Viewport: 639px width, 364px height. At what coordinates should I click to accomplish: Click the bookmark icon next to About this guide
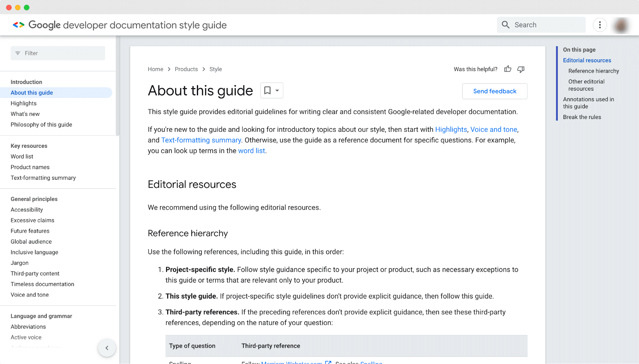tap(267, 90)
